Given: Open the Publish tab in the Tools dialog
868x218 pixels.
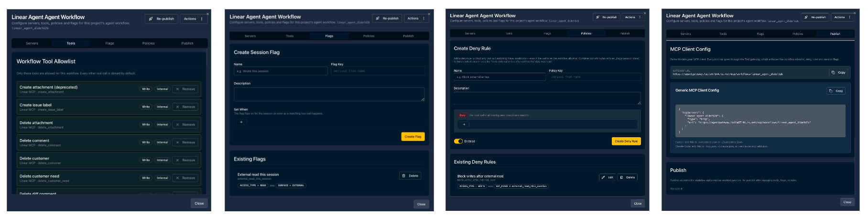Looking at the screenshot, I should click(x=187, y=43).
